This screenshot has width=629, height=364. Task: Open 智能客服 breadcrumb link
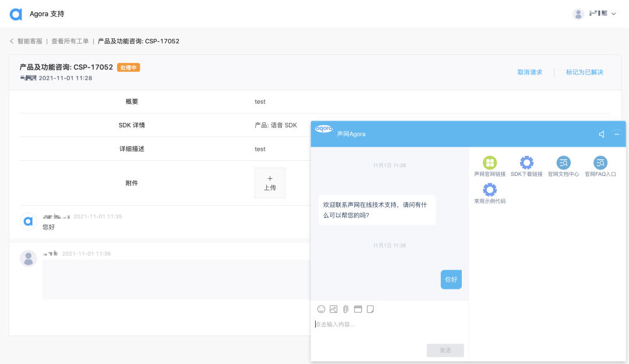click(30, 41)
